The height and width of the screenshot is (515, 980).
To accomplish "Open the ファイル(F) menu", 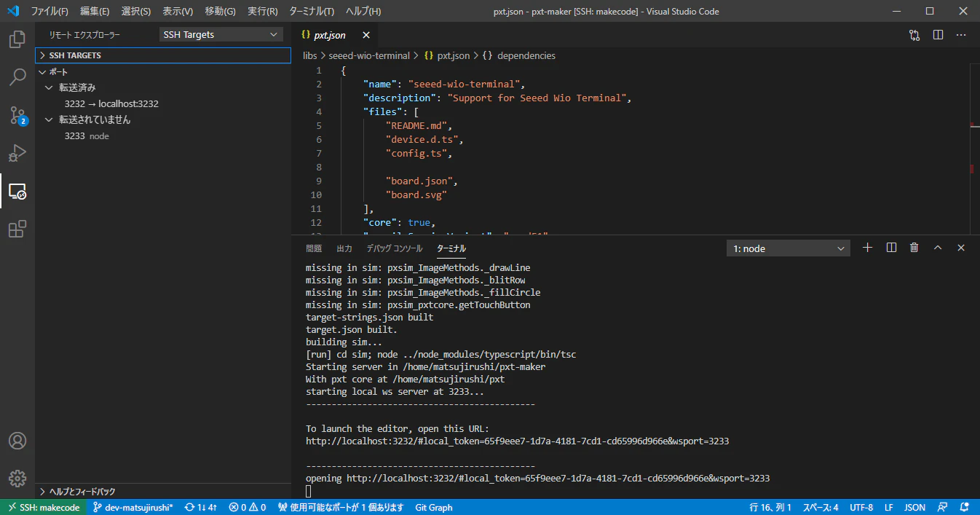I will point(50,12).
